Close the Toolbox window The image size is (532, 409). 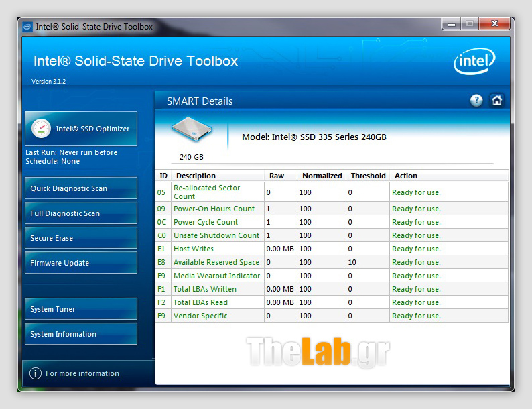click(x=494, y=23)
